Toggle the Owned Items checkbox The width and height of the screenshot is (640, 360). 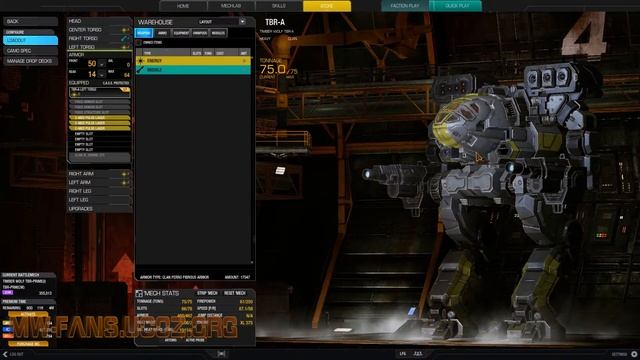pos(139,42)
